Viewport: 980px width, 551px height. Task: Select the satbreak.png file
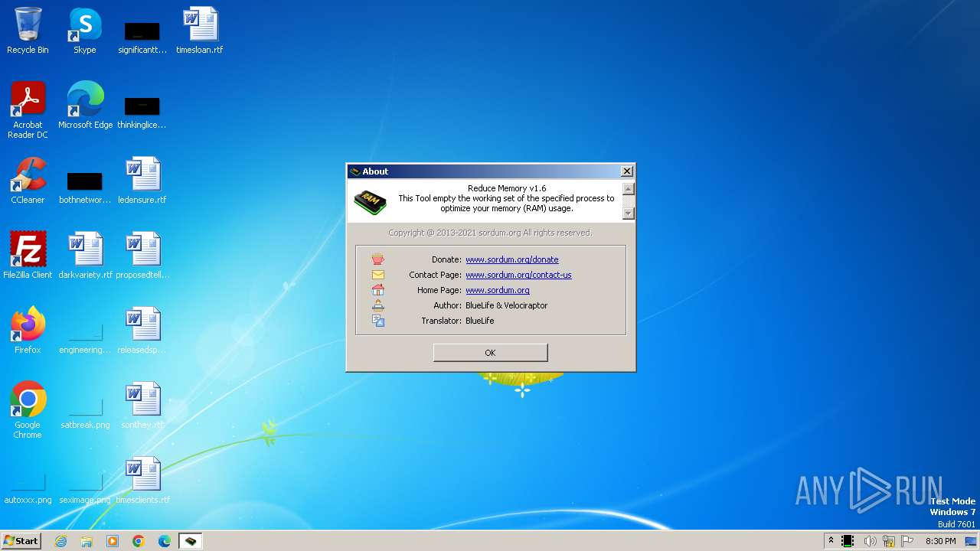pyautogui.click(x=85, y=411)
